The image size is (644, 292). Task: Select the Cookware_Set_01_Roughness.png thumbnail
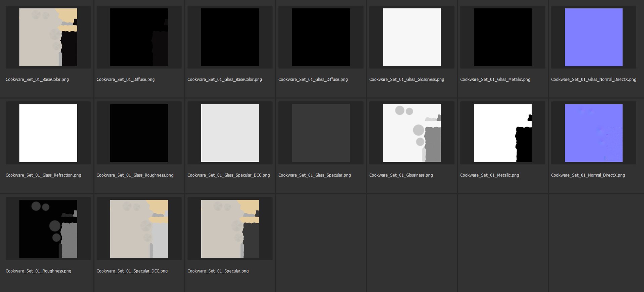(48, 229)
